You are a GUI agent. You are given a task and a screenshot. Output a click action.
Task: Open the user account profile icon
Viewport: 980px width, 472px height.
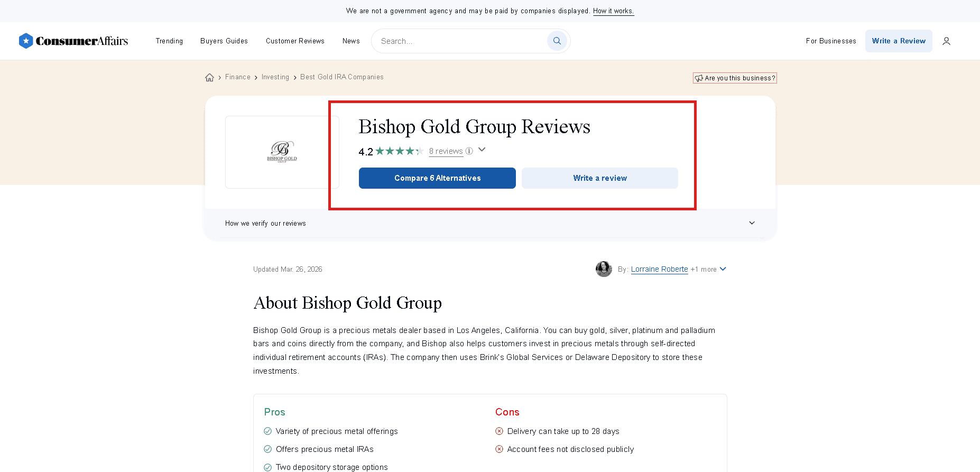pos(946,41)
